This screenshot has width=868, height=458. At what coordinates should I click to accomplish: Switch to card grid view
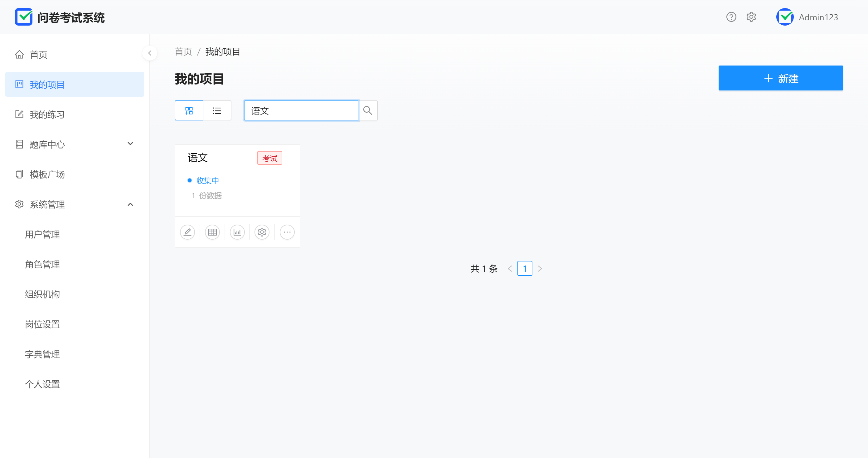pos(189,110)
